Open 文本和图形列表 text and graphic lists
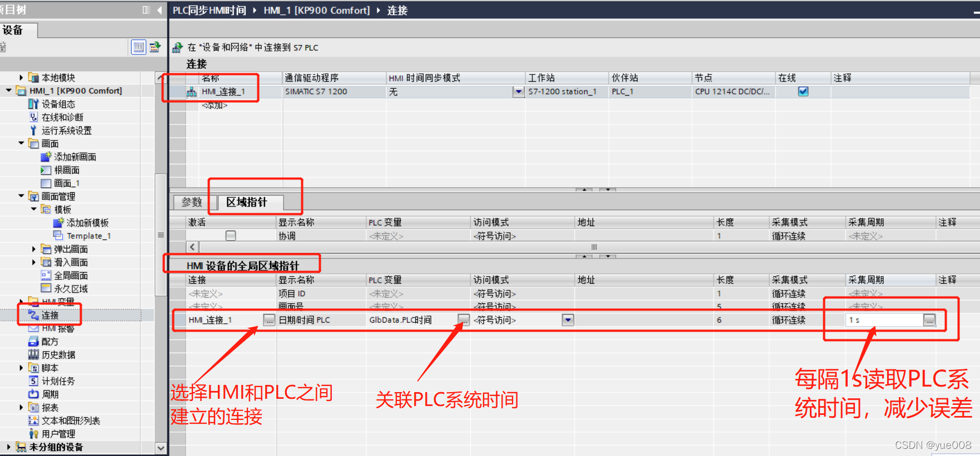Screen dimensions: 980x456 pos(71,421)
